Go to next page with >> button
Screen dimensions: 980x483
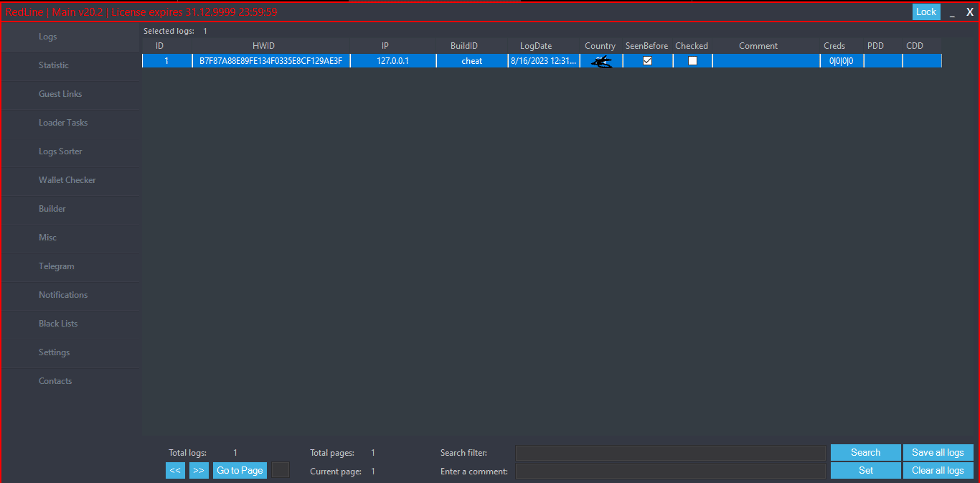coord(199,471)
